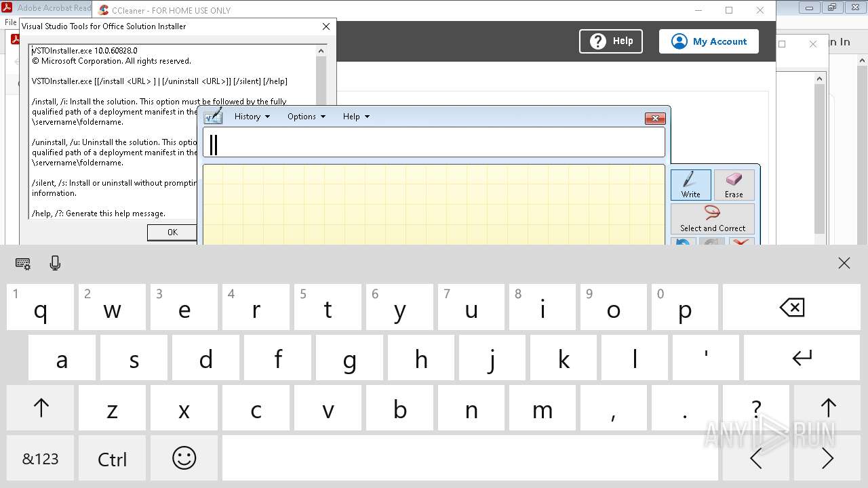Tap the t key
Viewport: 868px width, 488px height.
tap(328, 307)
